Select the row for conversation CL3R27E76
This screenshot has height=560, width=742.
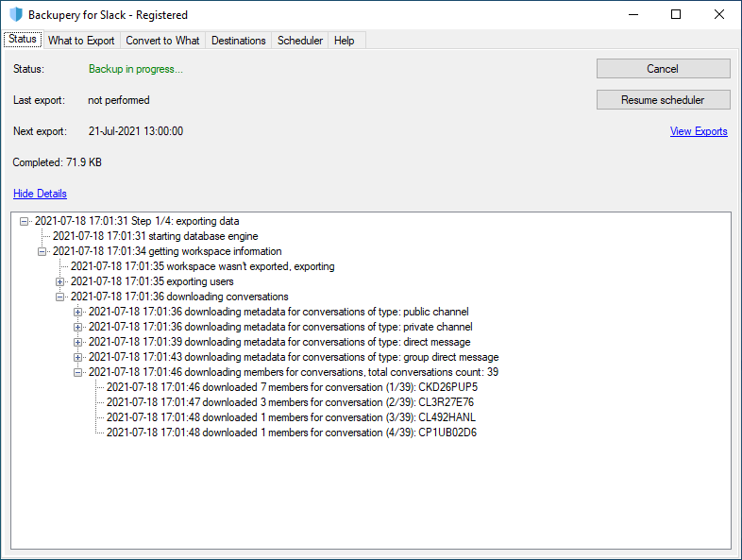290,402
